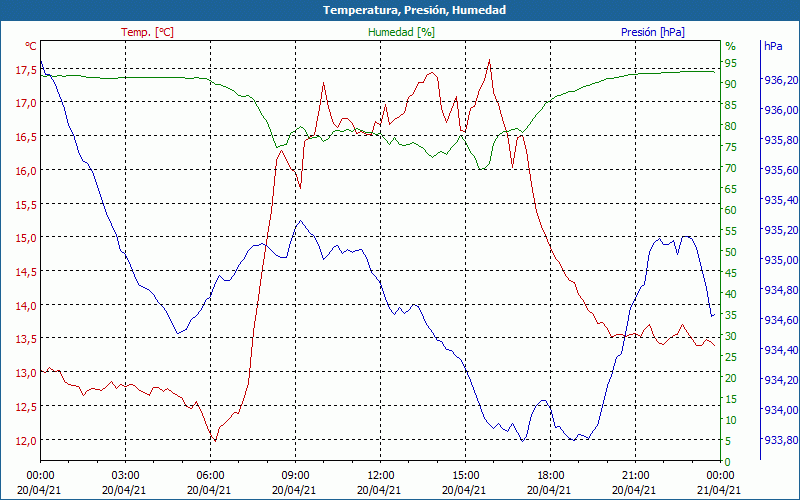Image resolution: width=800 pixels, height=500 pixels.
Task: Click the 15:00 time axis label
Action: pyautogui.click(x=465, y=476)
